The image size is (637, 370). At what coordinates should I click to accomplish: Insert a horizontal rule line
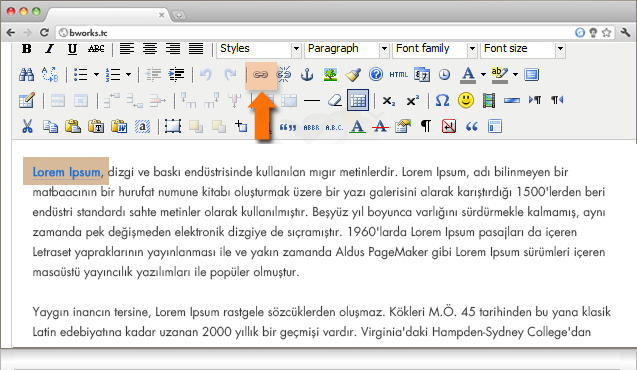pyautogui.click(x=312, y=100)
